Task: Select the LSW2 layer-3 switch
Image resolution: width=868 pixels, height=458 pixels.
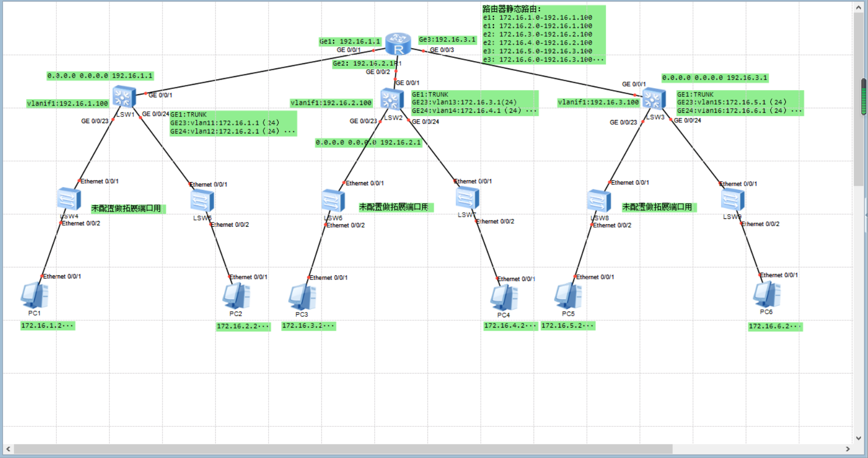Action: [392, 99]
